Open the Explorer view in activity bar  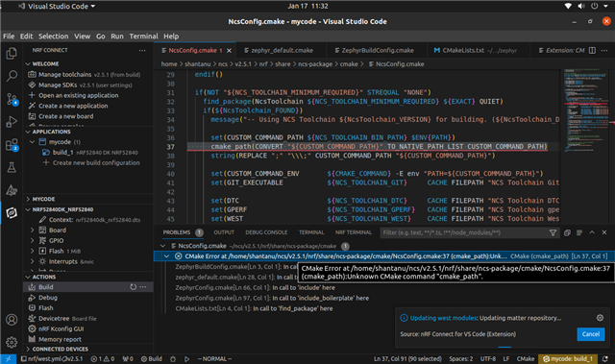[x=12, y=53]
